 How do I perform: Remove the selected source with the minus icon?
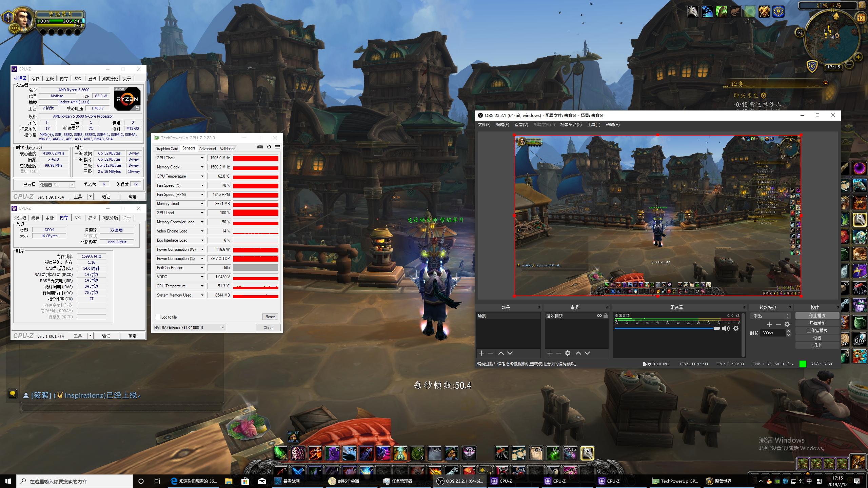pos(559,353)
